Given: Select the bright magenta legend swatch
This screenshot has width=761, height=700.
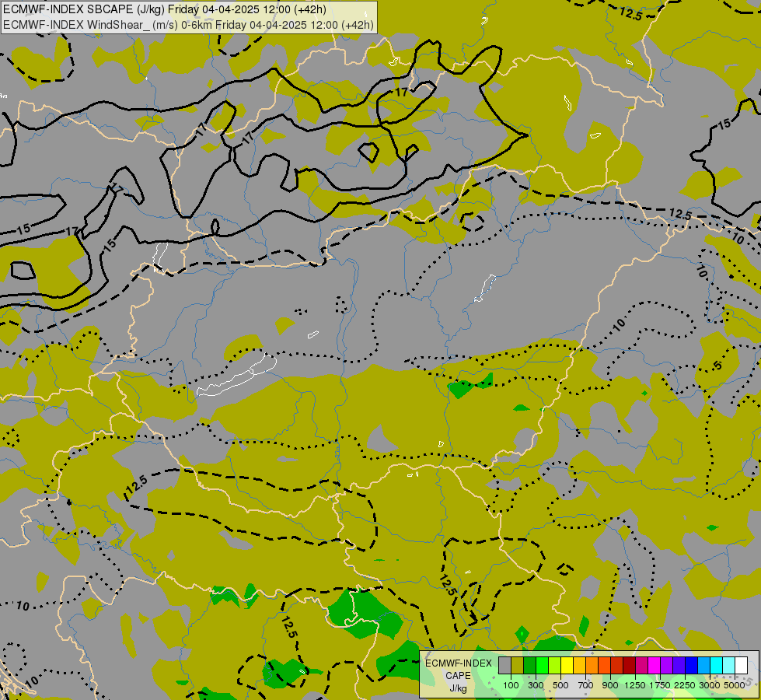Looking at the screenshot, I should 655,665.
